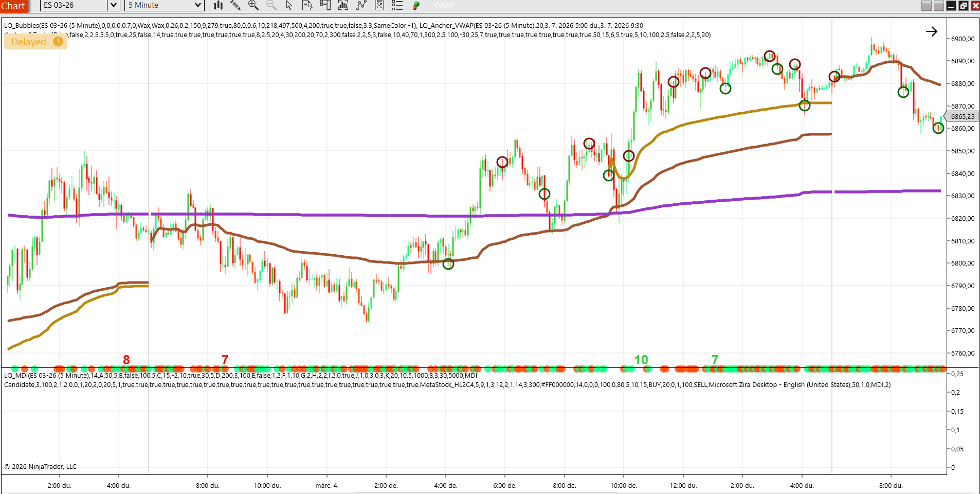Screen dimensions: 980x494
Task: Select the cursor pointer tool
Action: pyautogui.click(x=289, y=5)
